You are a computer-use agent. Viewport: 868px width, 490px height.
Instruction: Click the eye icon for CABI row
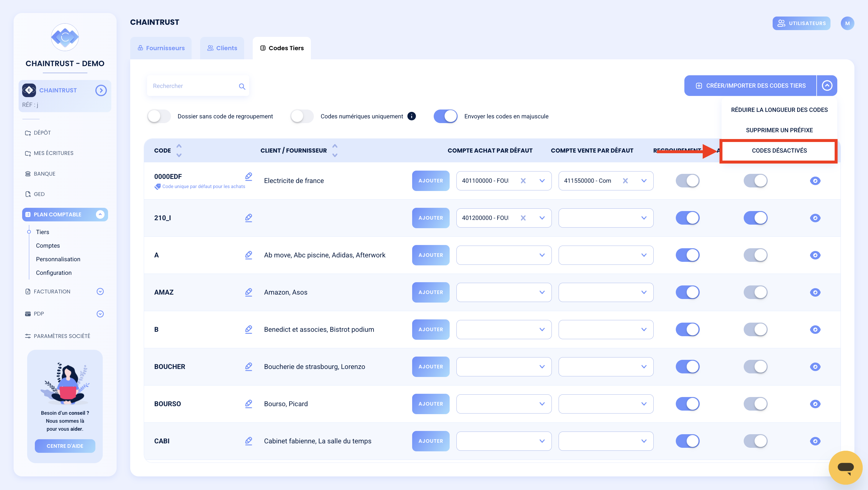[815, 441]
